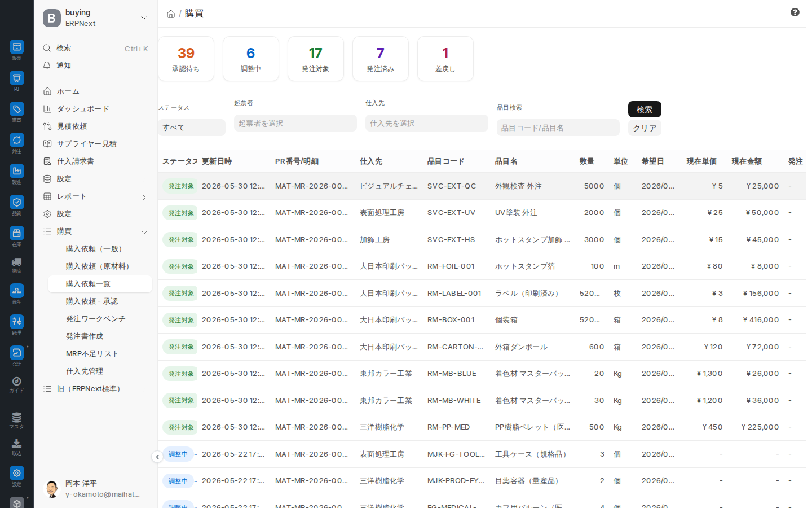Open the 在庫 (Stock) module icon
This screenshot has width=812, height=508.
(x=16, y=233)
